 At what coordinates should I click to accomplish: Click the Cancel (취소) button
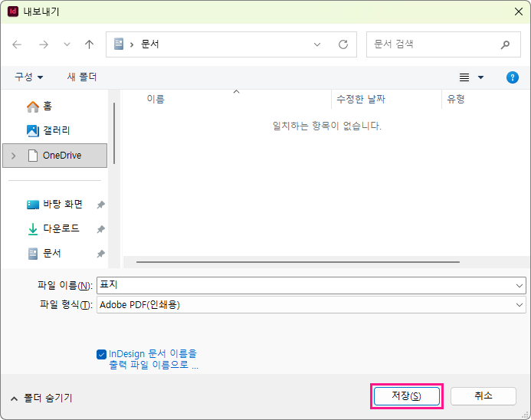[483, 396]
